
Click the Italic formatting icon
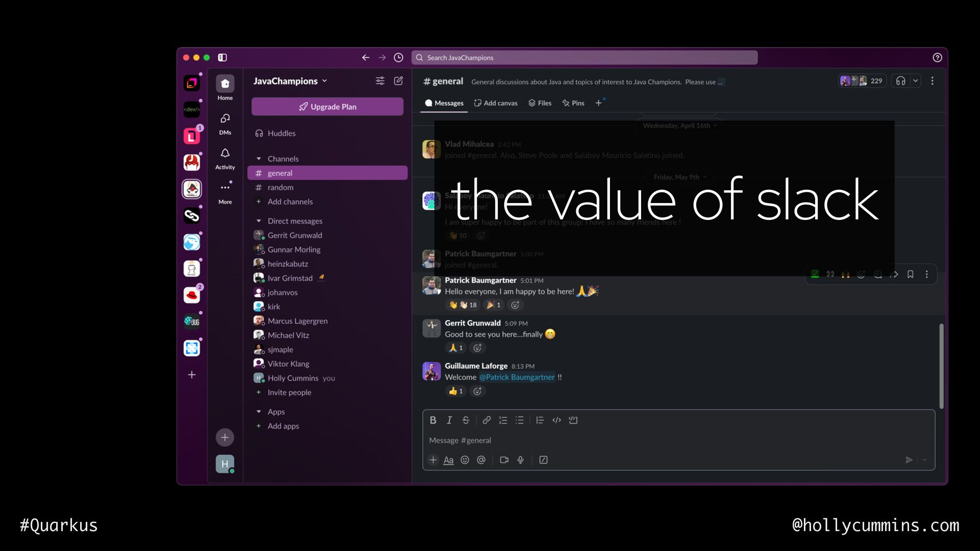[449, 420]
